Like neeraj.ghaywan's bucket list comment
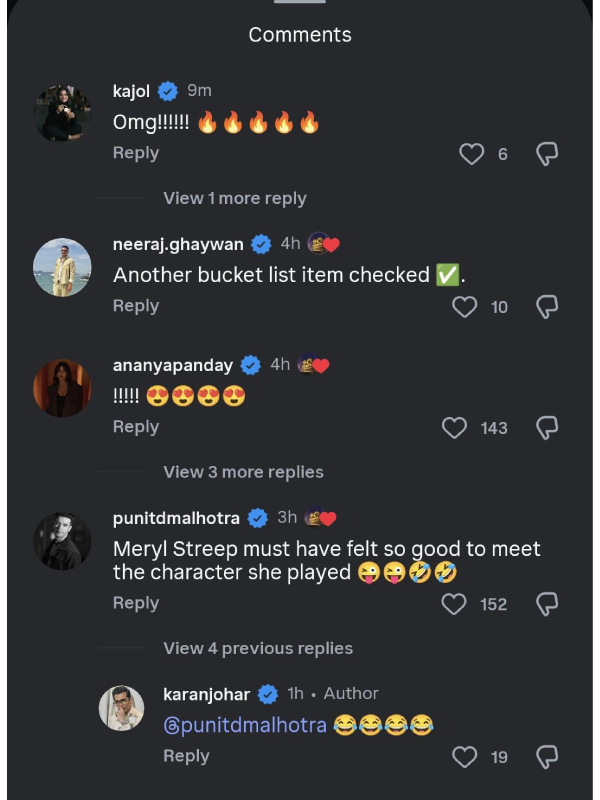Image resolution: width=600 pixels, height=800 pixels. coord(465,307)
